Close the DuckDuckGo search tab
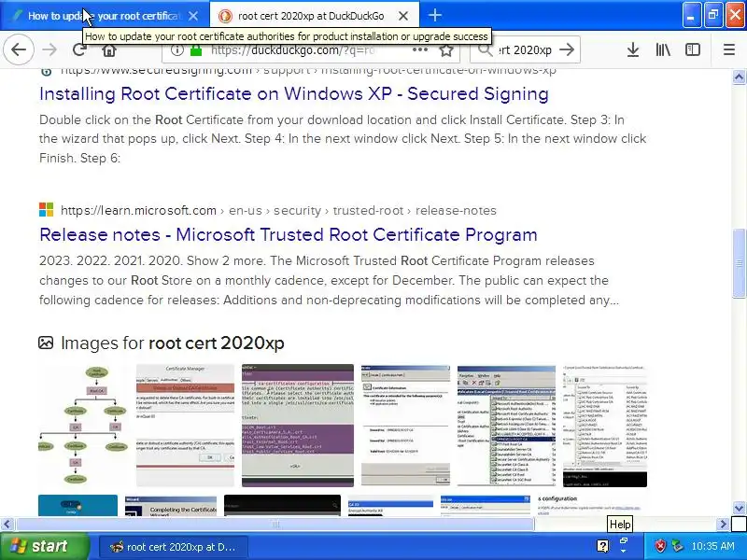The width and height of the screenshot is (747, 560). [x=403, y=16]
